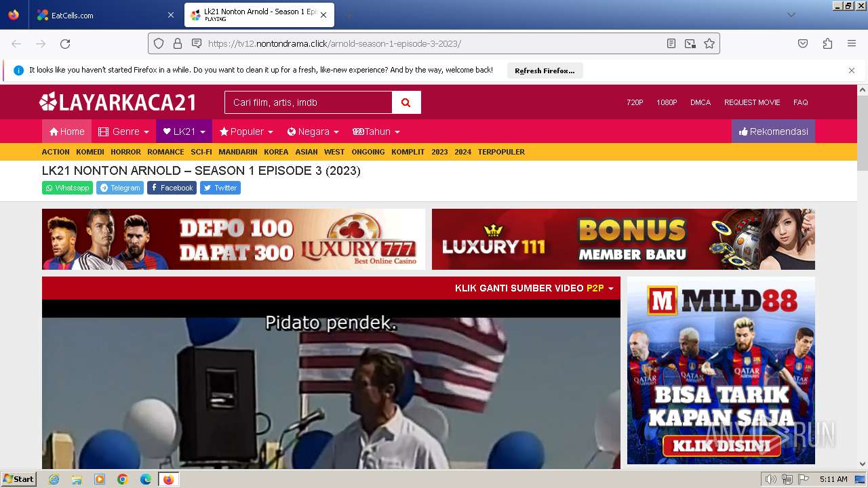Expand the LK21 dropdown menu
This screenshot has width=868, height=488.
click(x=184, y=131)
